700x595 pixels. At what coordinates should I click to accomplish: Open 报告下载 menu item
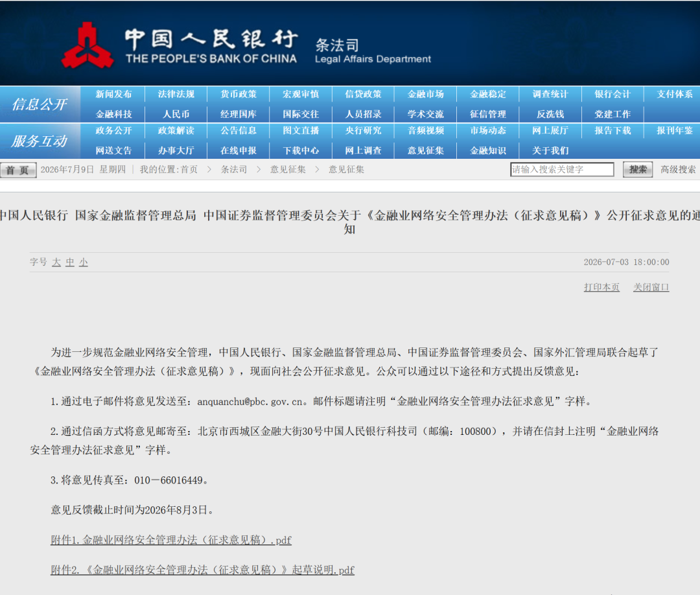tap(612, 131)
